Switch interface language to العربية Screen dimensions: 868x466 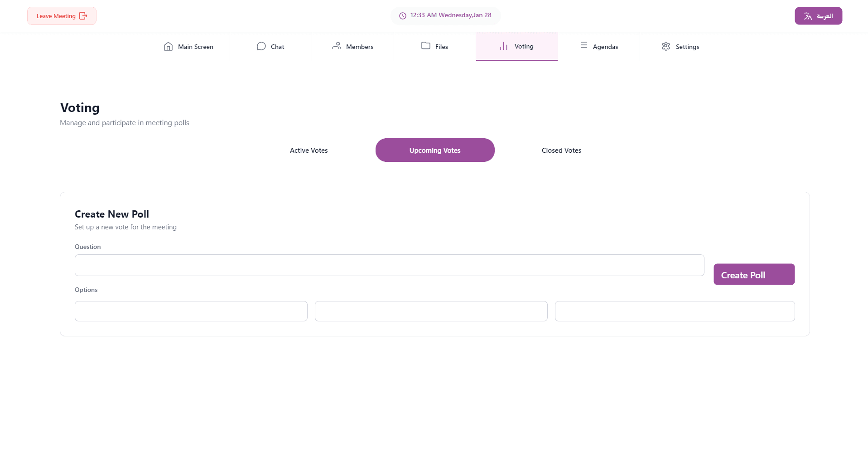point(818,15)
